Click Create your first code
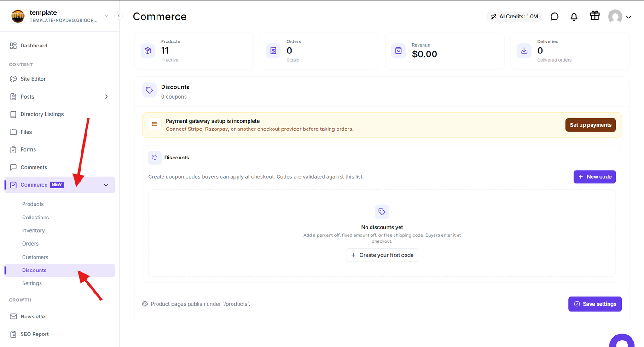The height and width of the screenshot is (347, 644). click(382, 255)
